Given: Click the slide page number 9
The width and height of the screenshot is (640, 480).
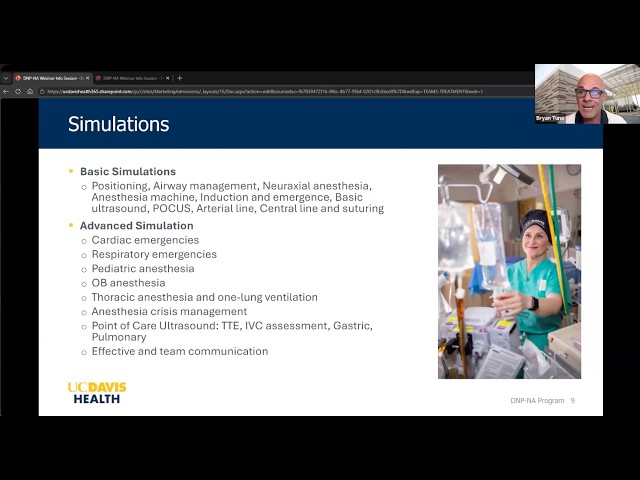Looking at the screenshot, I should [x=573, y=401].
